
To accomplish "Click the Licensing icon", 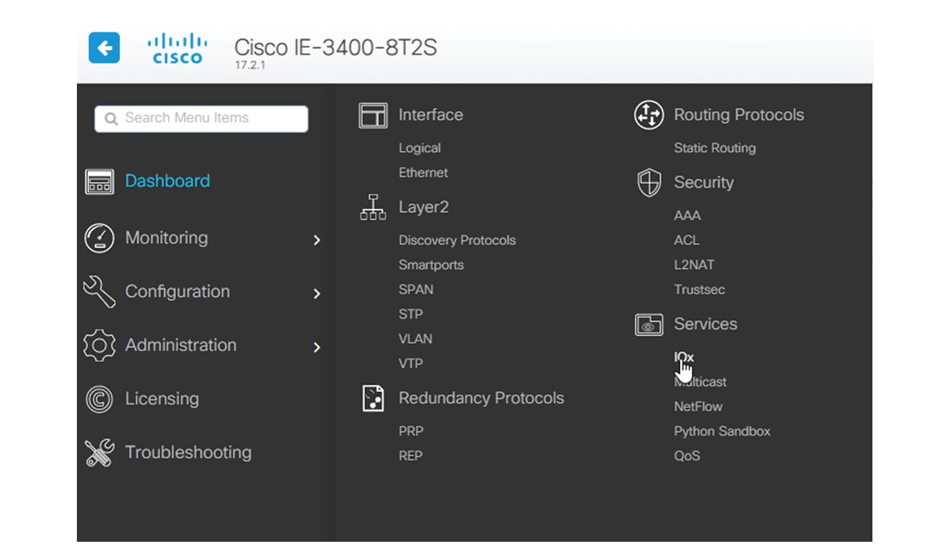I will (x=99, y=399).
